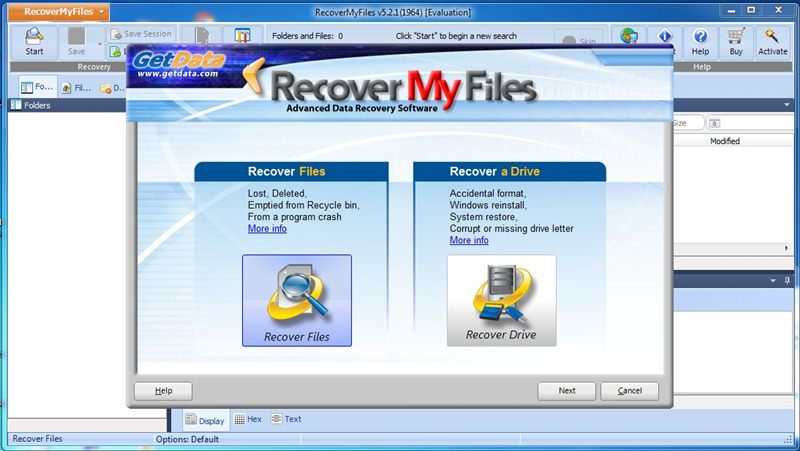Click the Recovery ribbon group label

[94, 67]
